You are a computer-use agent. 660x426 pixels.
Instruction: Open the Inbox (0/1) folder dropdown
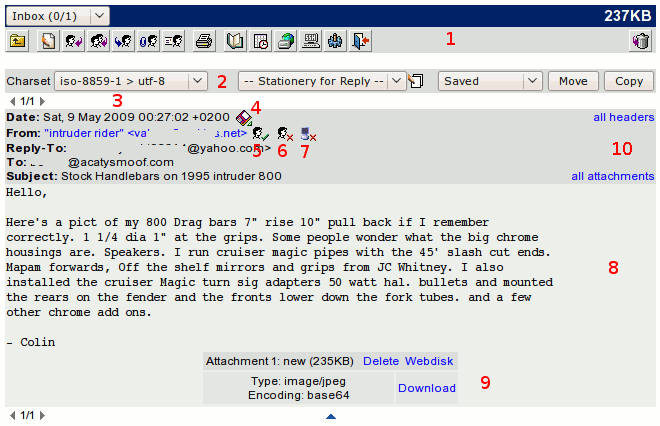57,15
